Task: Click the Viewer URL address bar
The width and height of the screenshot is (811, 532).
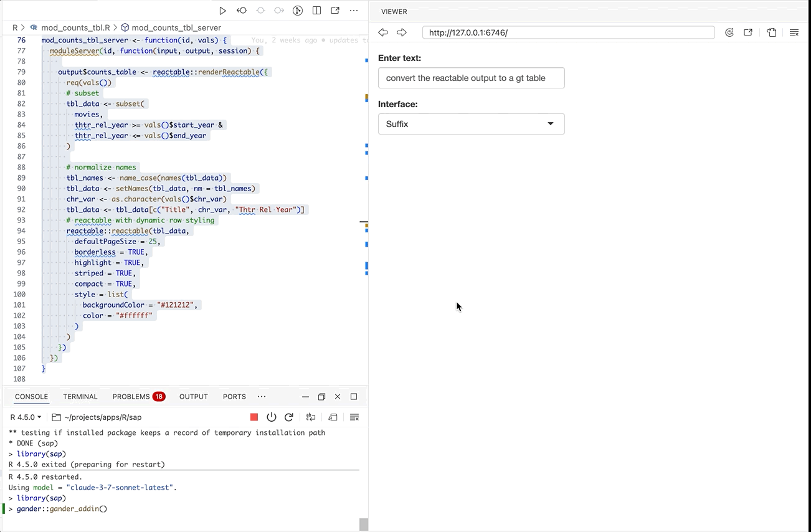Action: [x=568, y=32]
